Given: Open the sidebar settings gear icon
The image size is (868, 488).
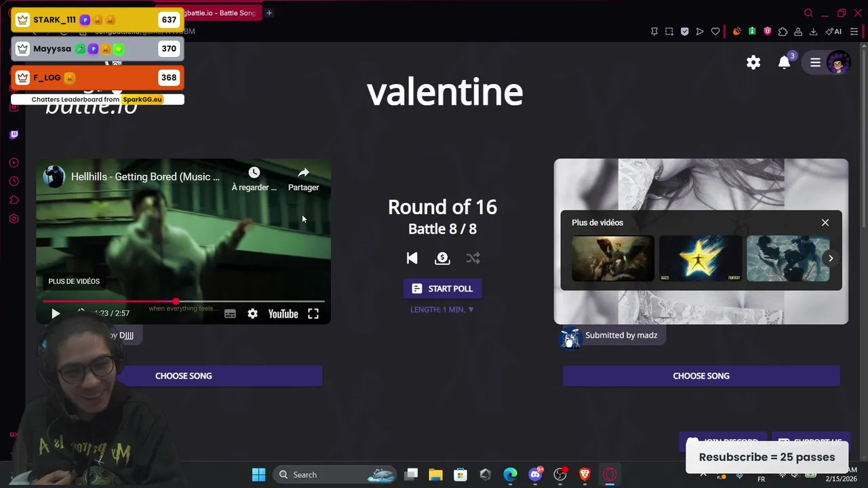Looking at the screenshot, I should point(14,219).
